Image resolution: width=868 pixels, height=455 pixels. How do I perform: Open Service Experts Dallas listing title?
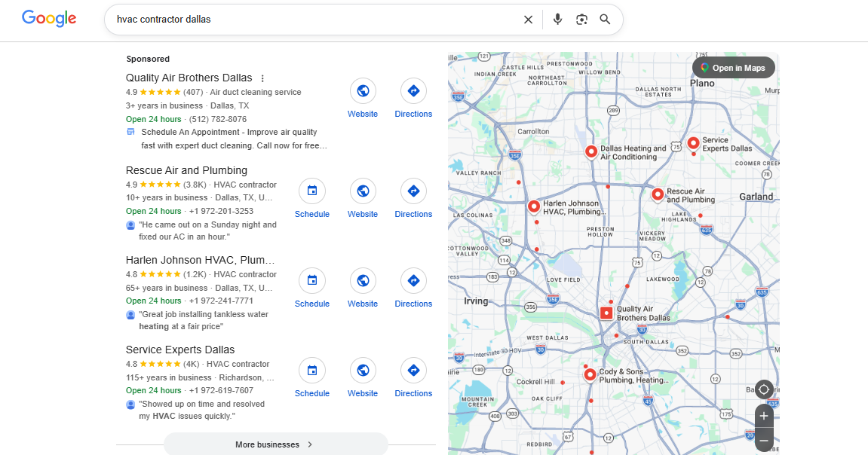pyautogui.click(x=180, y=350)
